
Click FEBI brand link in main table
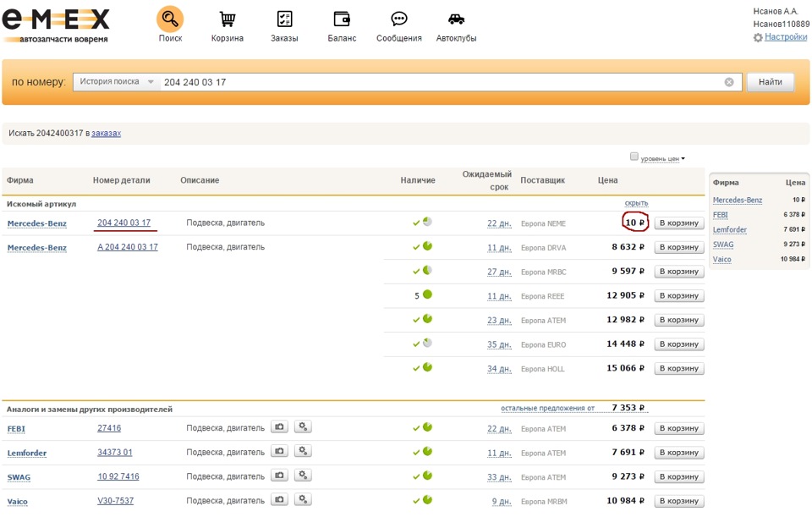[x=16, y=429]
